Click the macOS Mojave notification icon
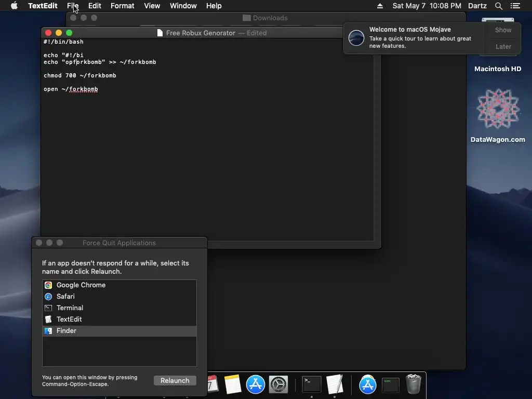The height and width of the screenshot is (399, 532). pos(356,37)
